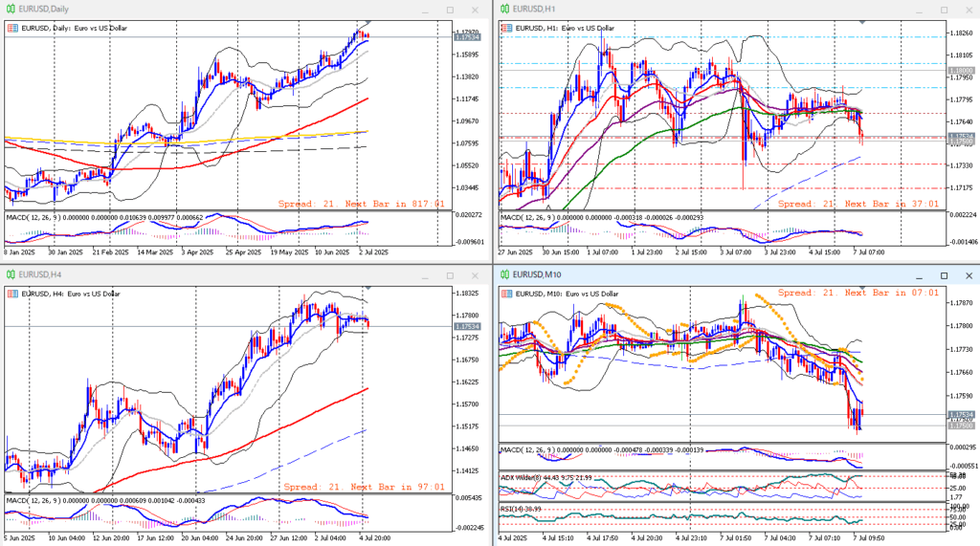Click the '2 Jul 2025' date on Daily time axis
Viewport: 980px width, 546px height.
tap(373, 252)
